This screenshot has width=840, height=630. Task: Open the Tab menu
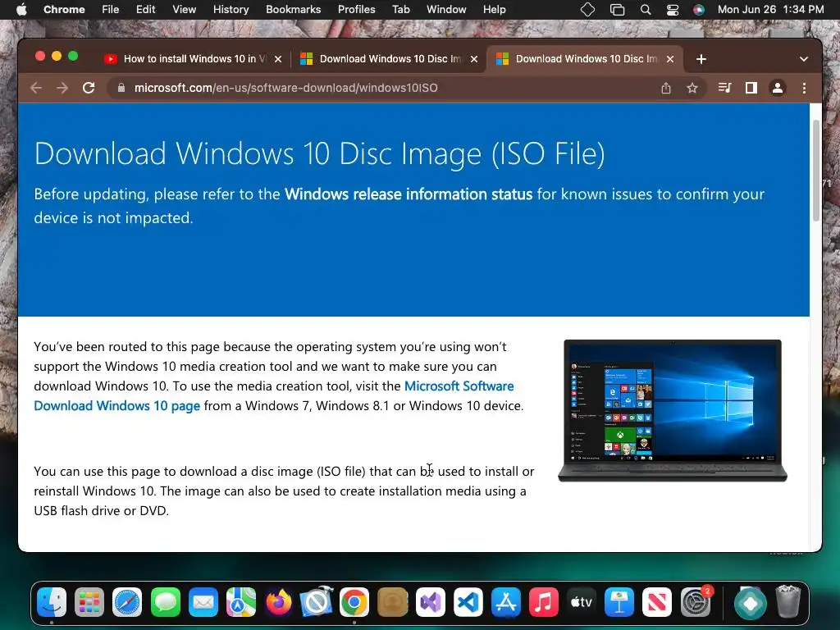(400, 10)
